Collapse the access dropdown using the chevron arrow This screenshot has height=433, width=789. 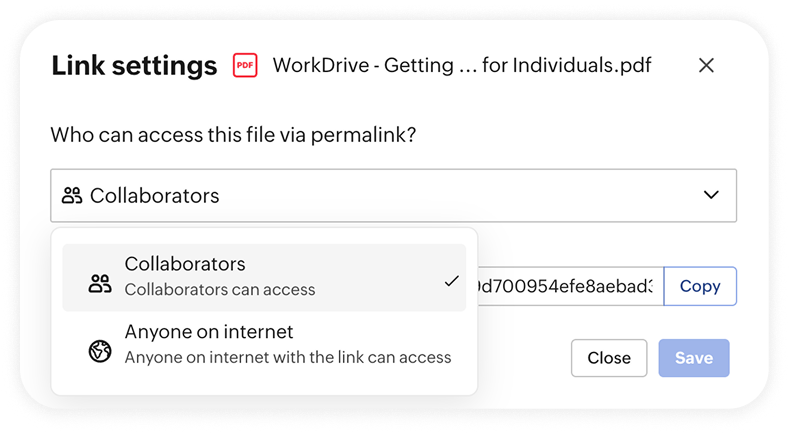click(711, 195)
